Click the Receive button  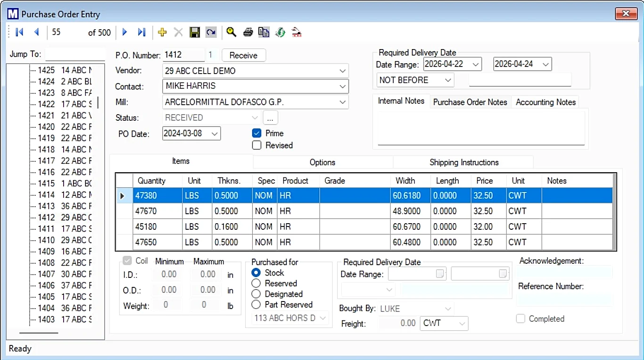[x=243, y=55]
